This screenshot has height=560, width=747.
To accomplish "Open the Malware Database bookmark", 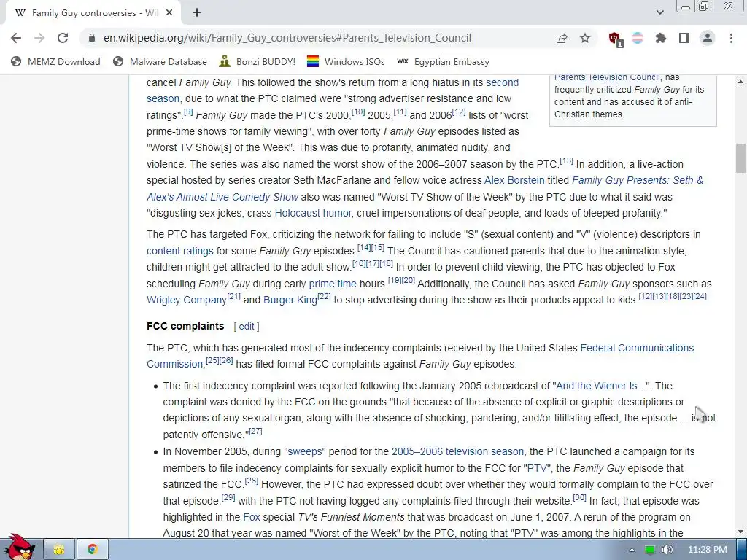I will click(x=160, y=61).
